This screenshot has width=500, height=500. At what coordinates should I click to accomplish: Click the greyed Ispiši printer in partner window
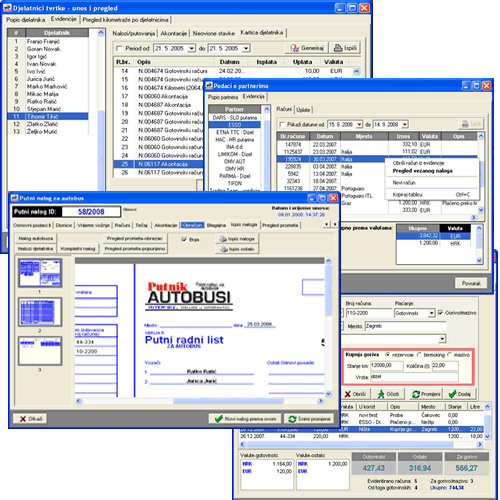tap(471, 124)
